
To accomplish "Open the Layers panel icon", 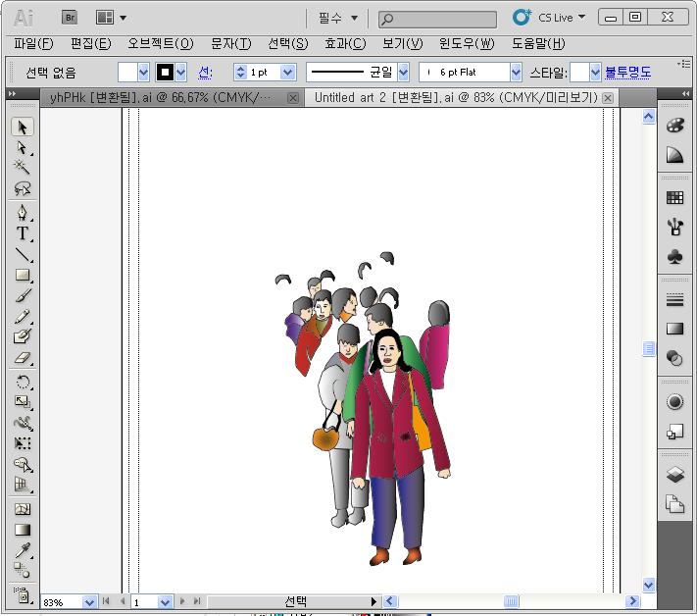I will [x=674, y=476].
